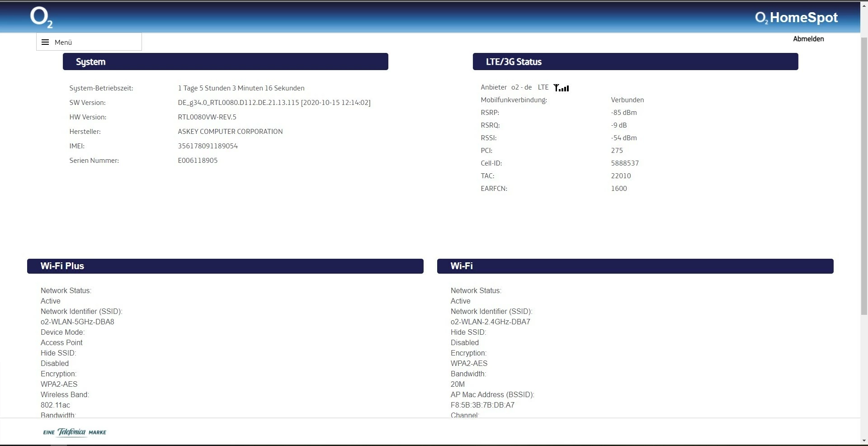Click the HW Version value RTL0080VW-REV.5
868x446 pixels.
coord(207,117)
